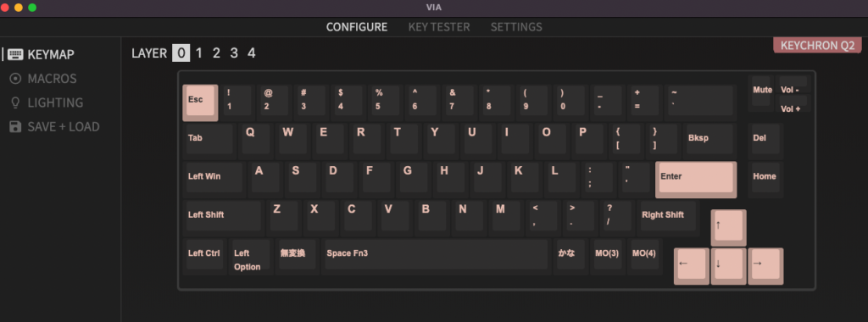
Task: Select the left arrow key
Action: pyautogui.click(x=692, y=266)
